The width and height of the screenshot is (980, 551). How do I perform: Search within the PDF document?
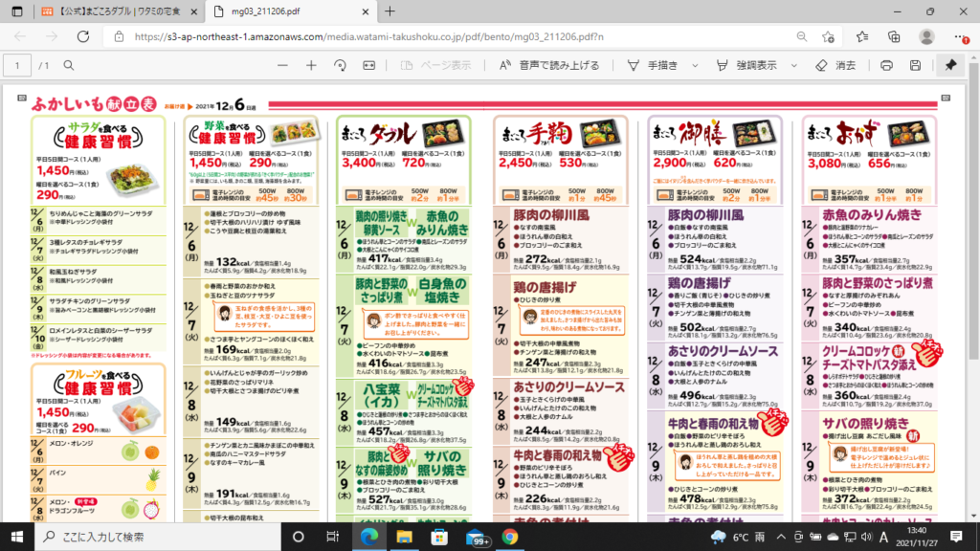coord(69,65)
